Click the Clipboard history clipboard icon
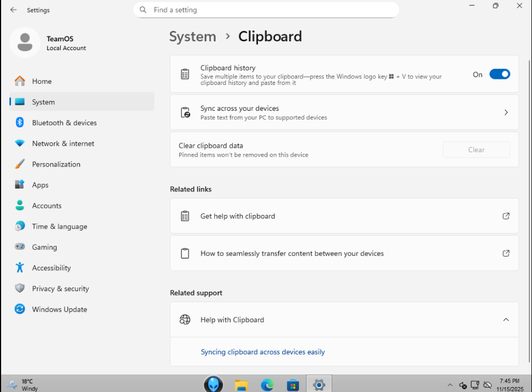This screenshot has width=532, height=392. [x=185, y=74]
